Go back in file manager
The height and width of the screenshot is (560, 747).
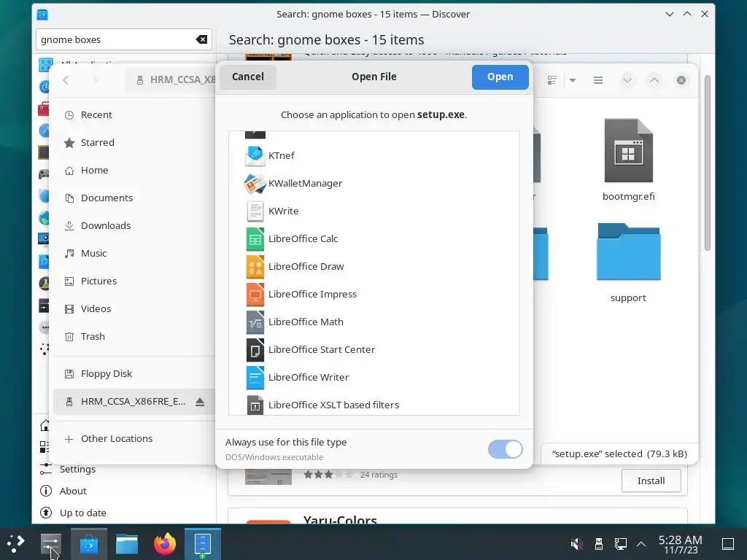coord(66,80)
